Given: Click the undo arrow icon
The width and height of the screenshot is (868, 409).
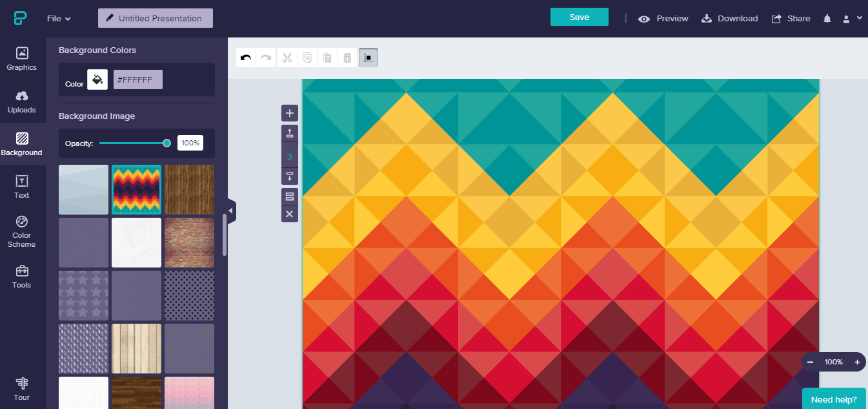Looking at the screenshot, I should [x=246, y=58].
